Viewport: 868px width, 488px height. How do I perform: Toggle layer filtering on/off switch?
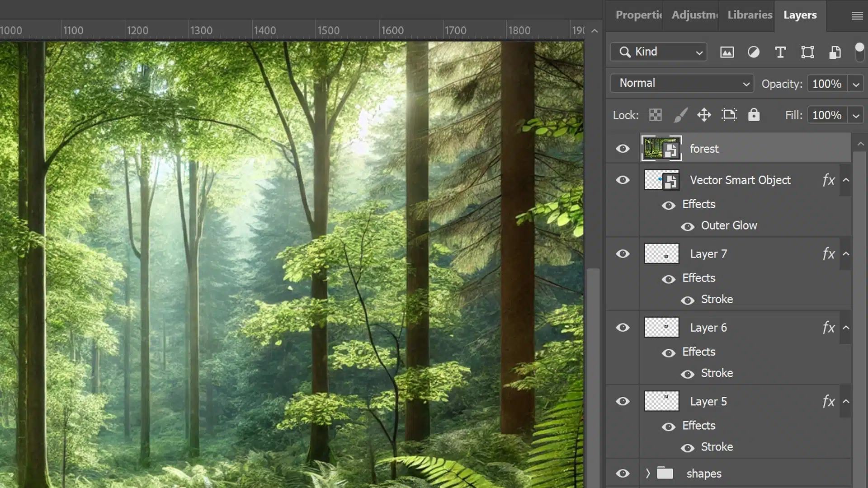[x=859, y=52]
